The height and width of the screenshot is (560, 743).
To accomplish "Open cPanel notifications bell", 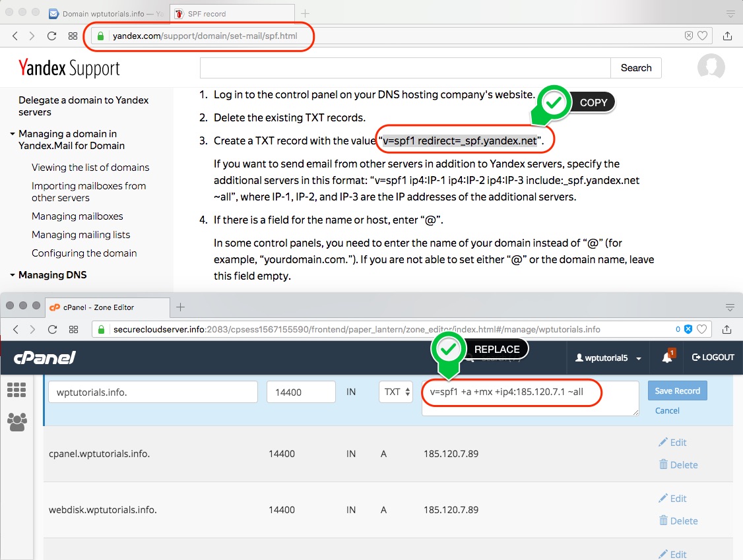I will click(x=668, y=358).
